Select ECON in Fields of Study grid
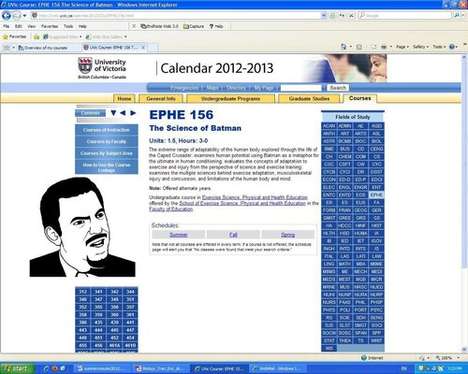Screen dimensions: 468x374 click(329, 179)
